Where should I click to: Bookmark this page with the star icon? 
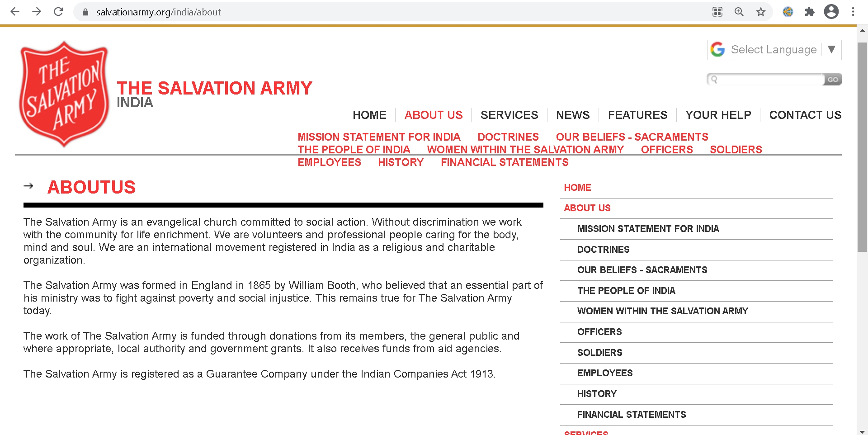click(x=761, y=12)
